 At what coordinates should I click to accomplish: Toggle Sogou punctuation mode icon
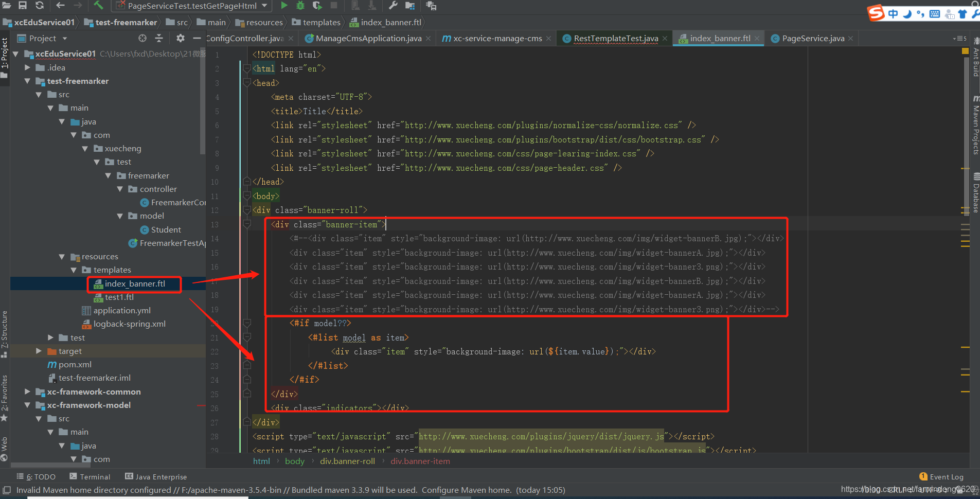(x=921, y=14)
